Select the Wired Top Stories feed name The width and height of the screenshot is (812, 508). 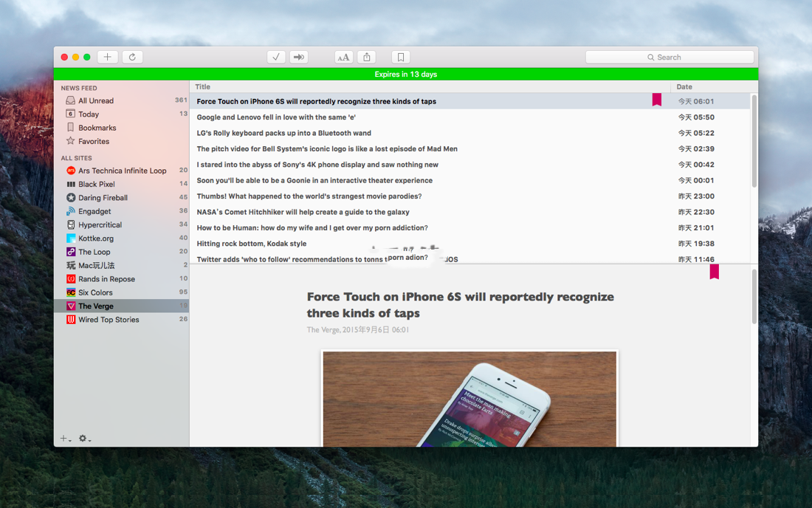[x=109, y=320]
